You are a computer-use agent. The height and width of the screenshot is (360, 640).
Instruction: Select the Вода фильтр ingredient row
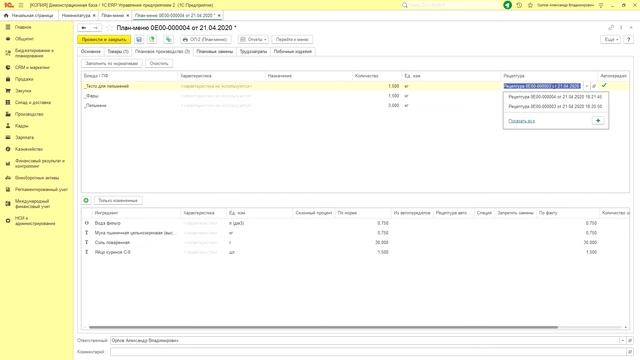tap(355, 223)
